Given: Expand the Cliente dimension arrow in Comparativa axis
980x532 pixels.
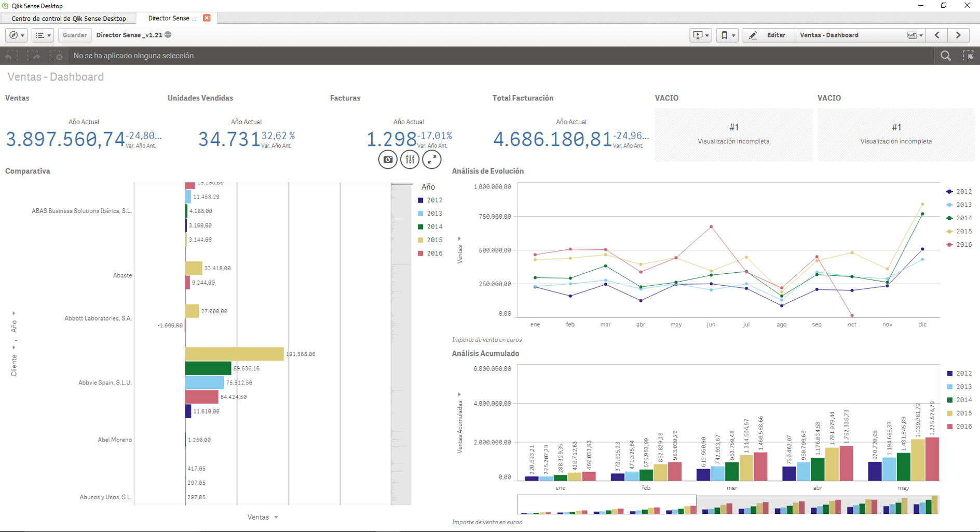Looking at the screenshot, I should coord(14,347).
